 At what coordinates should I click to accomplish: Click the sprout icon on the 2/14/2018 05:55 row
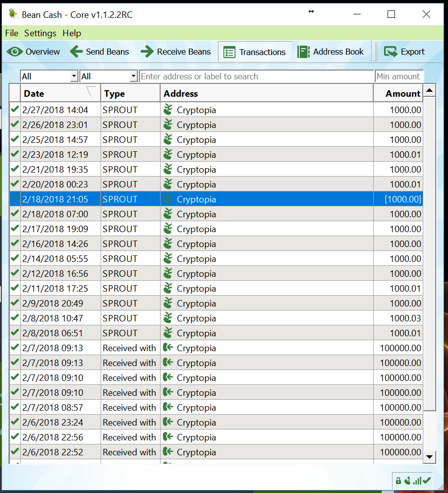tap(168, 258)
